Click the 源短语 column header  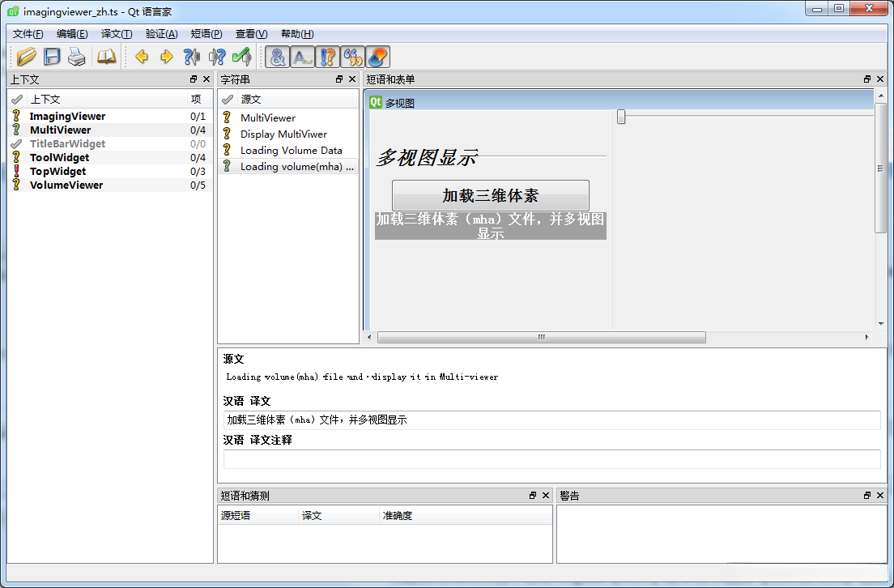[x=258, y=516]
